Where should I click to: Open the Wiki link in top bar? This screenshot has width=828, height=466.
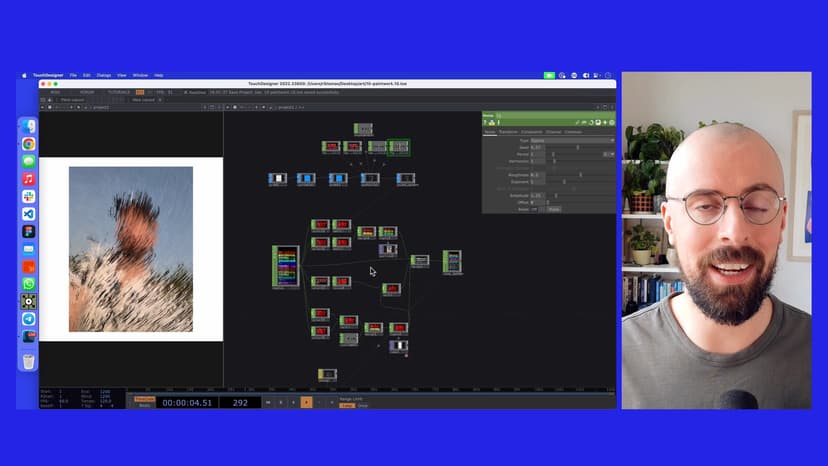tap(55, 92)
